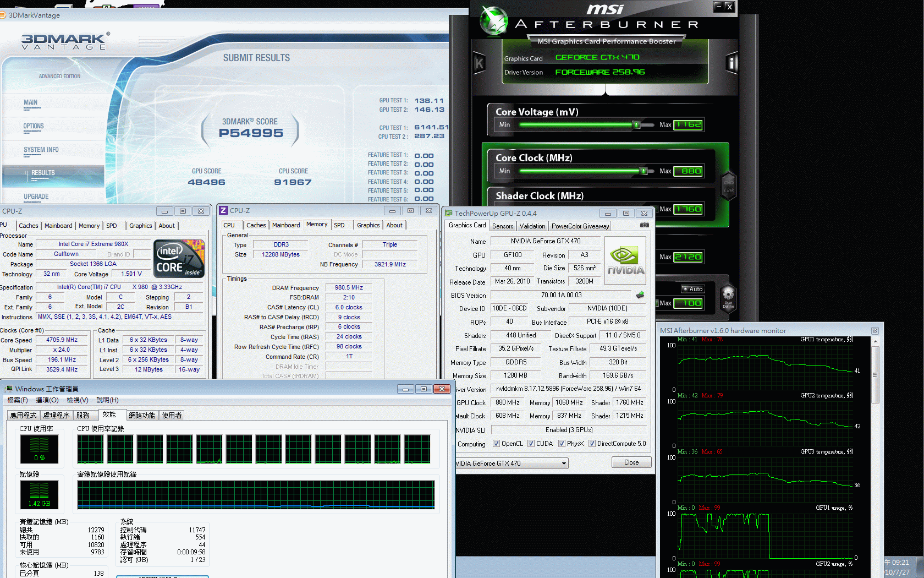This screenshot has width=924, height=578.
Task: Switch to SPD tab in second CPU-Z window
Action: click(339, 225)
